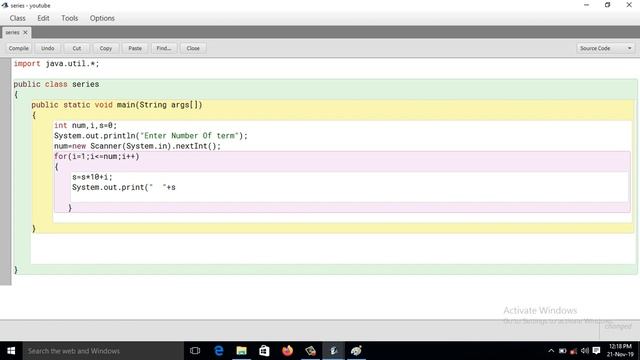Viewport: 640px width, 360px height.
Task: Open the battery status tray icon
Action: pos(562,351)
